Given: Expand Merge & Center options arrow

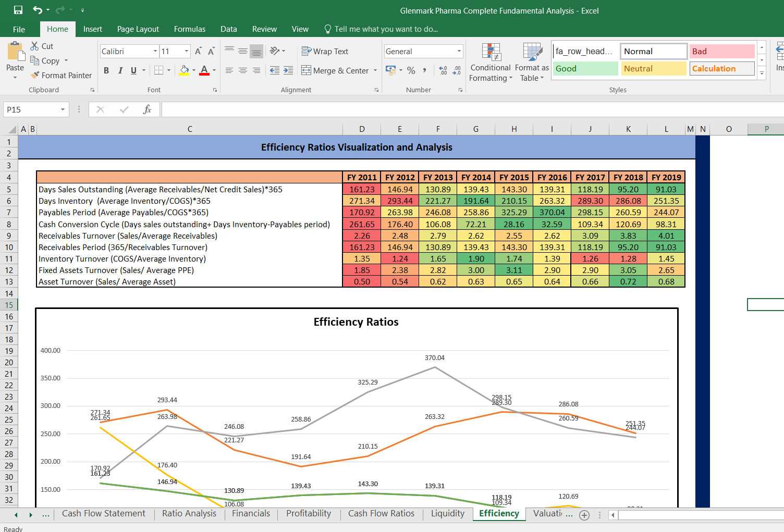Looking at the screenshot, I should (375, 70).
